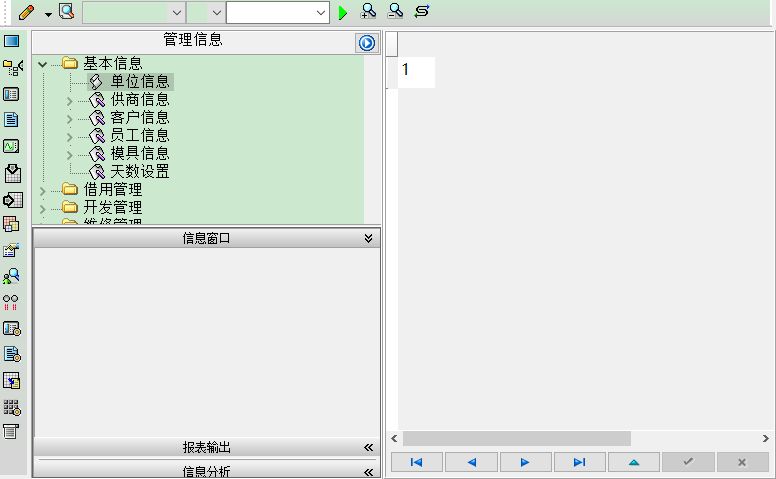Expand the 借用管理 folder
This screenshot has height=479, width=776.
coord(43,191)
